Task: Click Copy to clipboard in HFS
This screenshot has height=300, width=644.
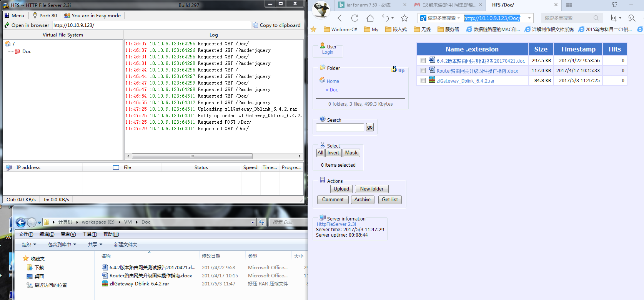Action: 277,25
